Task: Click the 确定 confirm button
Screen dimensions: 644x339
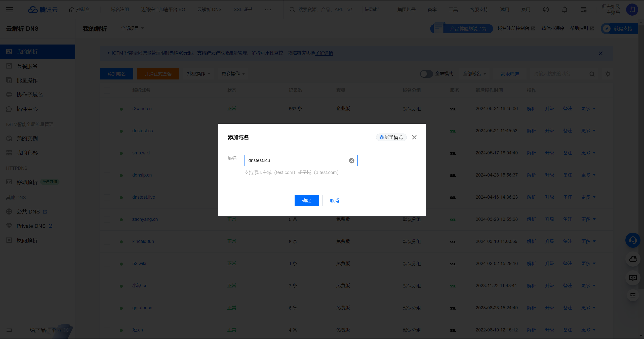Action: point(307,201)
